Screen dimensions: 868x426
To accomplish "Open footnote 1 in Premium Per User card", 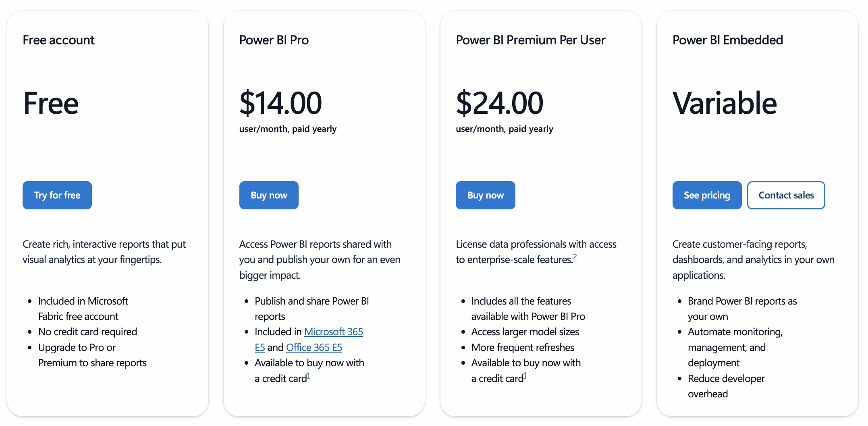I will point(525,376).
